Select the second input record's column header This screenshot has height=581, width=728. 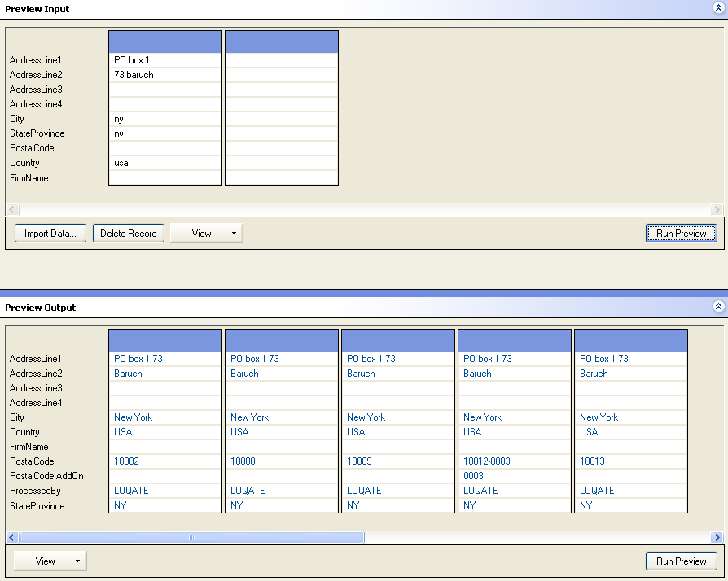281,41
